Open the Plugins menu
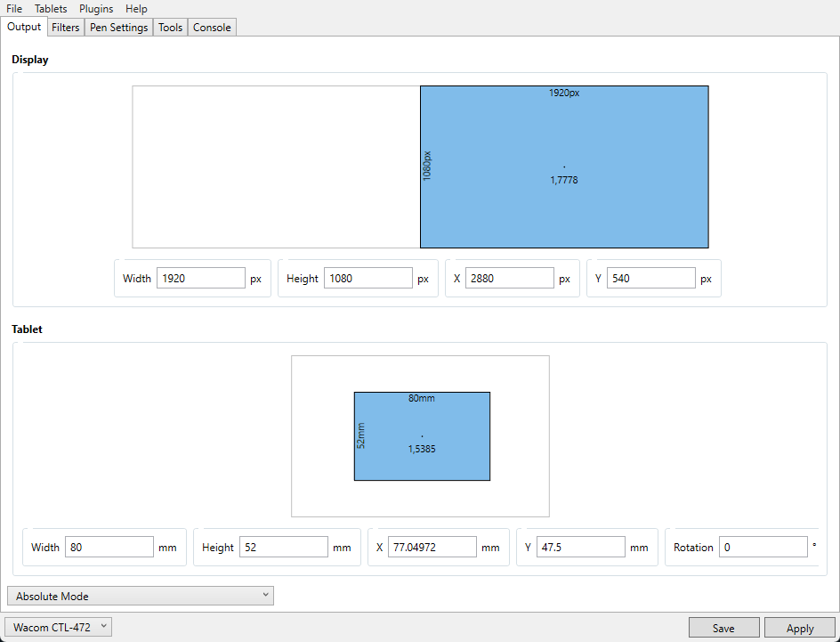 (x=96, y=9)
